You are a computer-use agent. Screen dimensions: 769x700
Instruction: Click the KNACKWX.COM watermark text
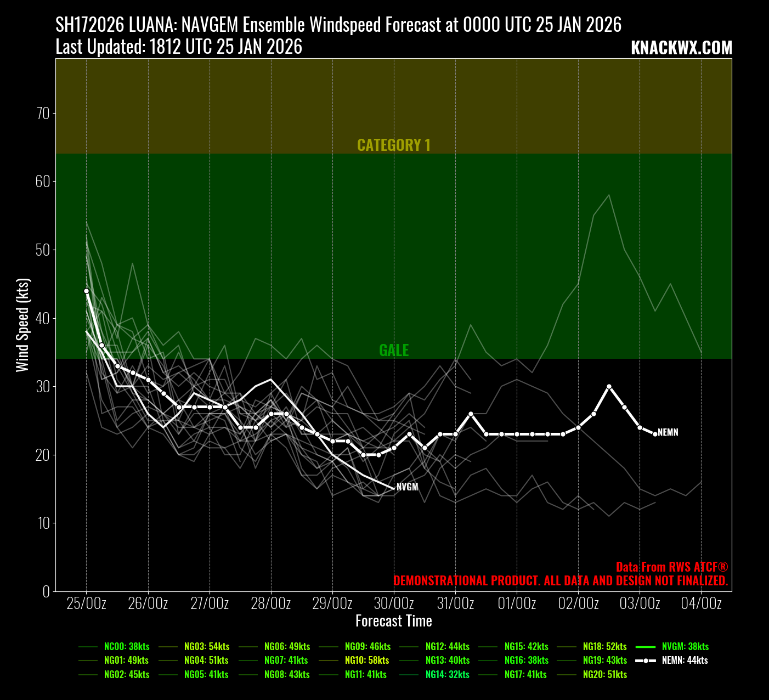681,48
